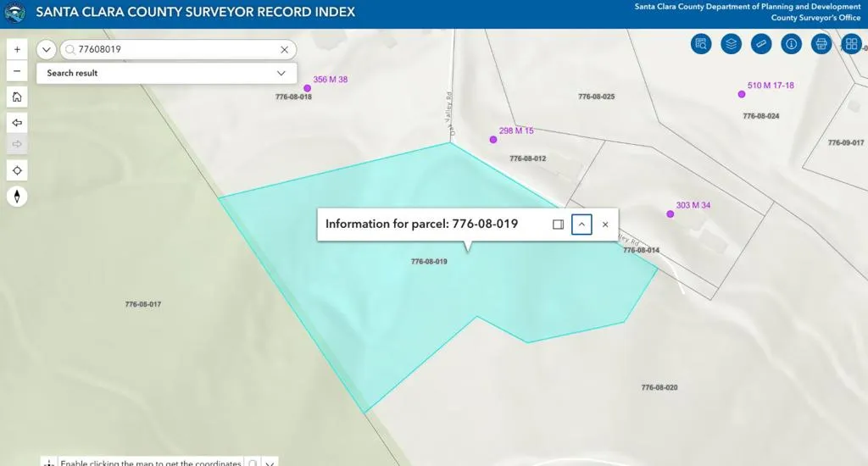
Task: Collapse the parcel 776-08-019 popup
Action: coord(581,225)
